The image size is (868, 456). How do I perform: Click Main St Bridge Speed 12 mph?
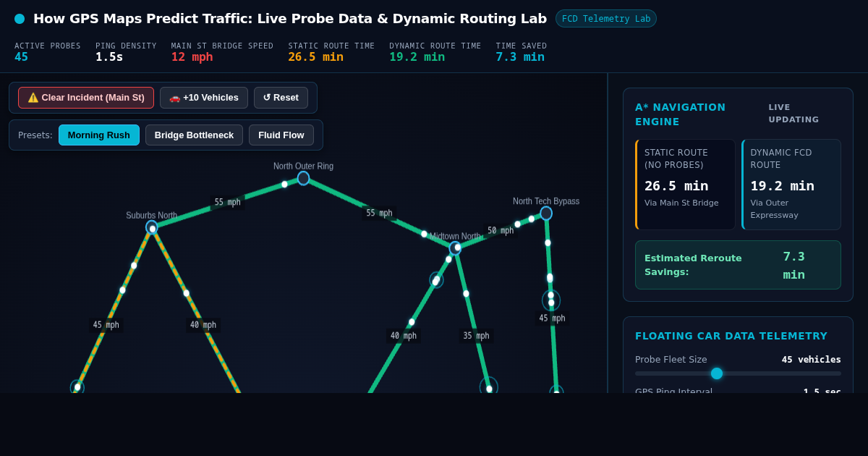click(192, 57)
